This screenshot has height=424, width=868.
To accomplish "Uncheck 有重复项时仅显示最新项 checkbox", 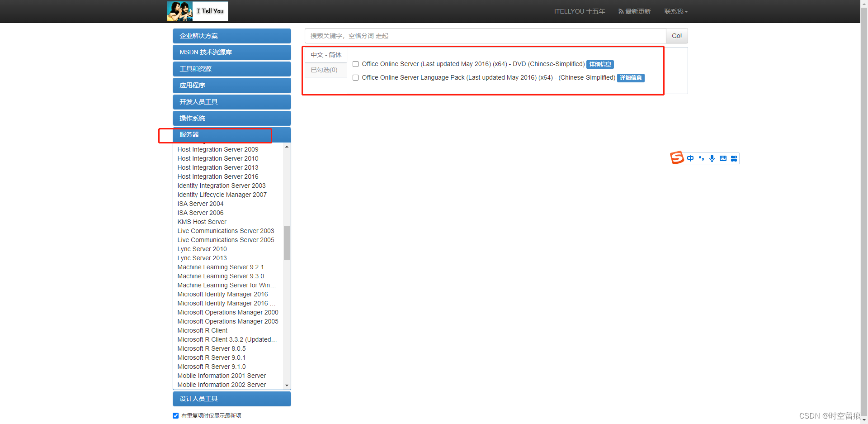I will [x=175, y=415].
